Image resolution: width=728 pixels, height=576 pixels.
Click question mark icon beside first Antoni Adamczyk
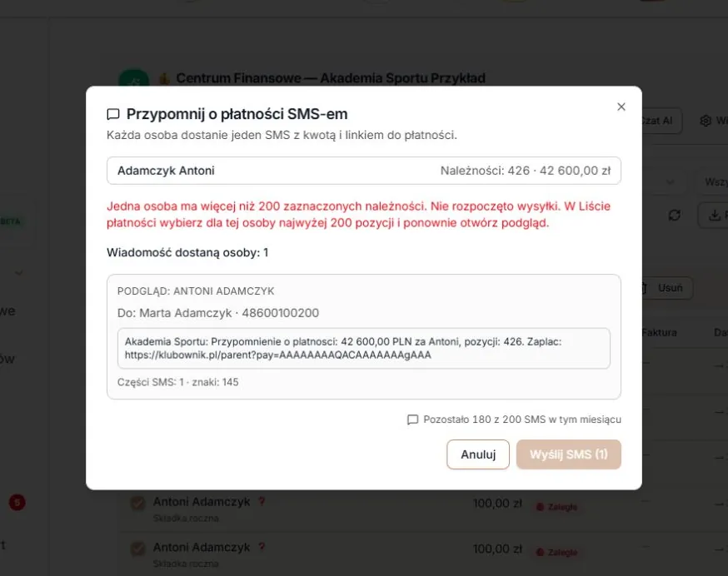(x=262, y=501)
